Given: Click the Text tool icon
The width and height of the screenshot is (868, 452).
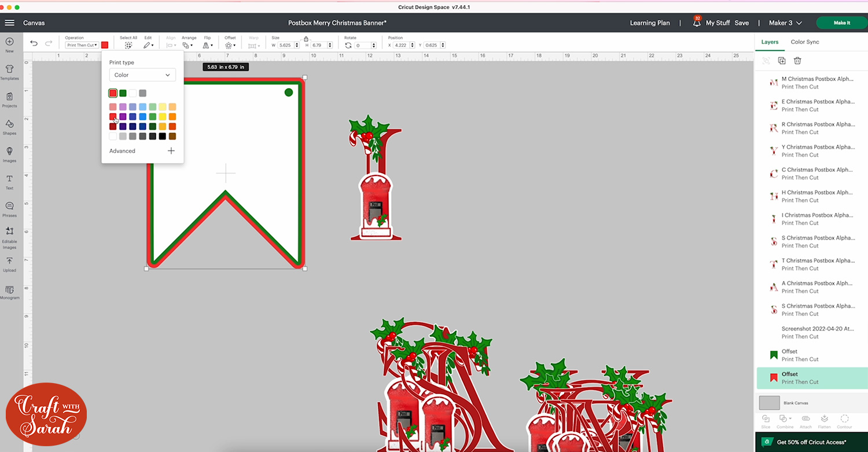Looking at the screenshot, I should (x=9, y=181).
